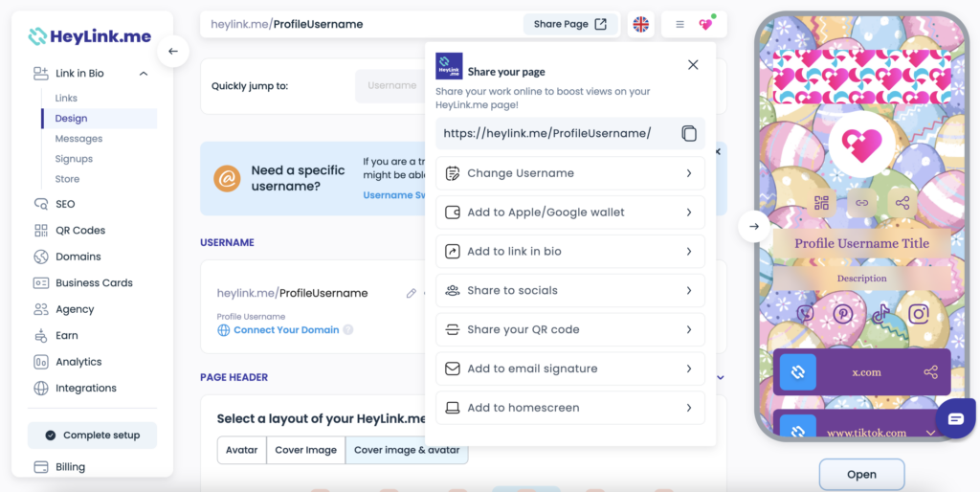The width and height of the screenshot is (980, 492).
Task: Edit username with pencil icon
Action: (x=411, y=293)
